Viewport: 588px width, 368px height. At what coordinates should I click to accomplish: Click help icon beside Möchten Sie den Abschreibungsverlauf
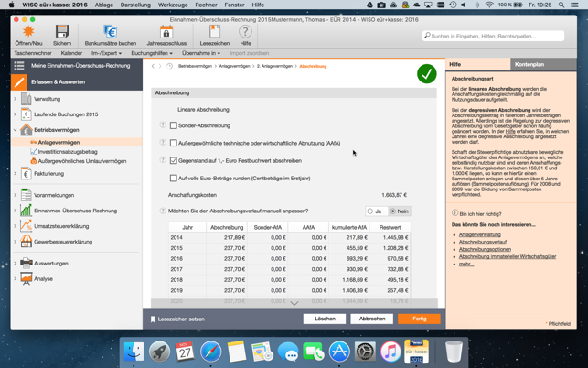[163, 211]
